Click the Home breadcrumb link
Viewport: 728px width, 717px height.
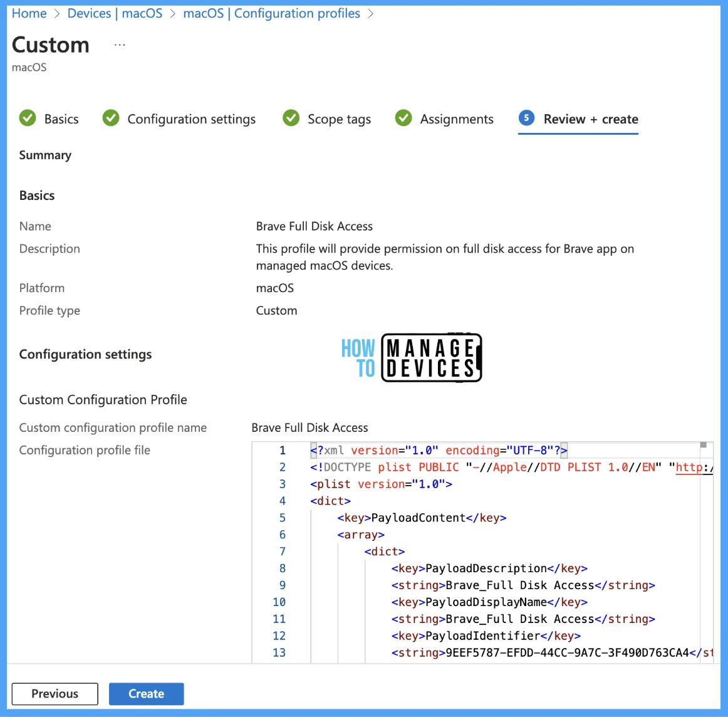click(29, 13)
